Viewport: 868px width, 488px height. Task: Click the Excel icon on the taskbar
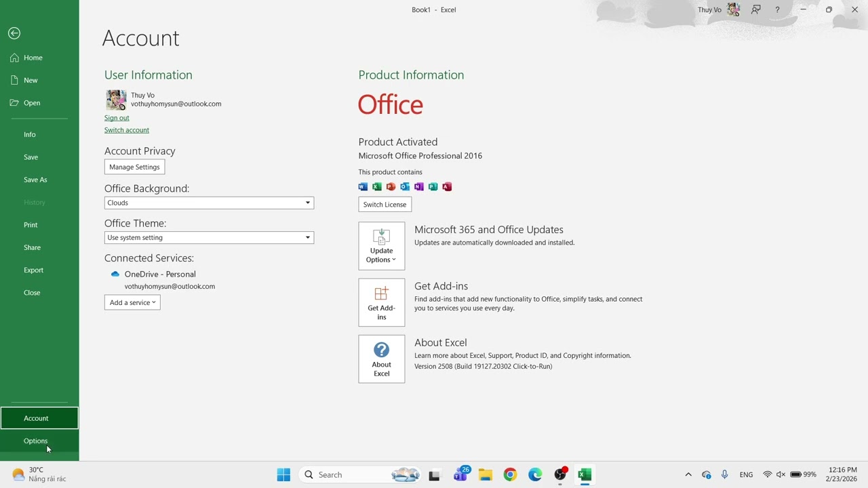[585, 474]
